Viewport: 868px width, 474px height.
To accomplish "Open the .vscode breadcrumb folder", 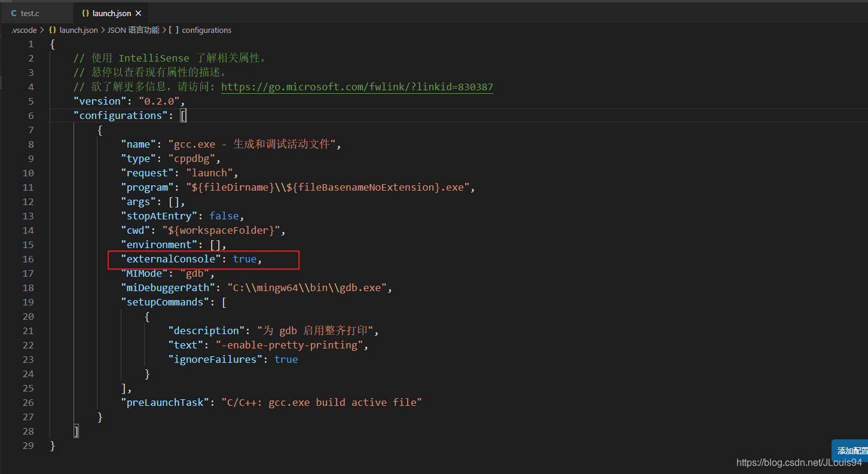I will (x=24, y=30).
